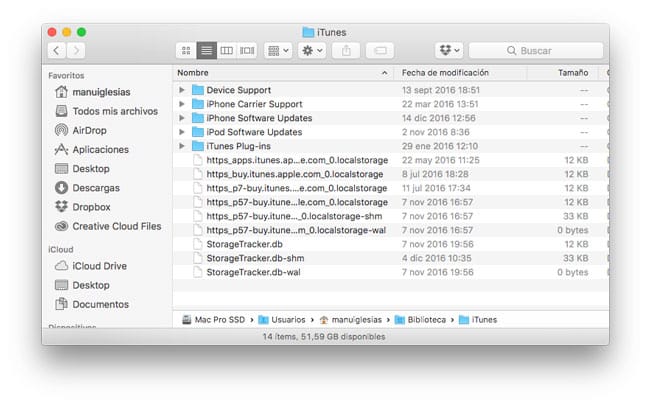The height and width of the screenshot is (404, 650).
Task: Open the Dropbox toolbar dropdown
Action: (x=449, y=51)
